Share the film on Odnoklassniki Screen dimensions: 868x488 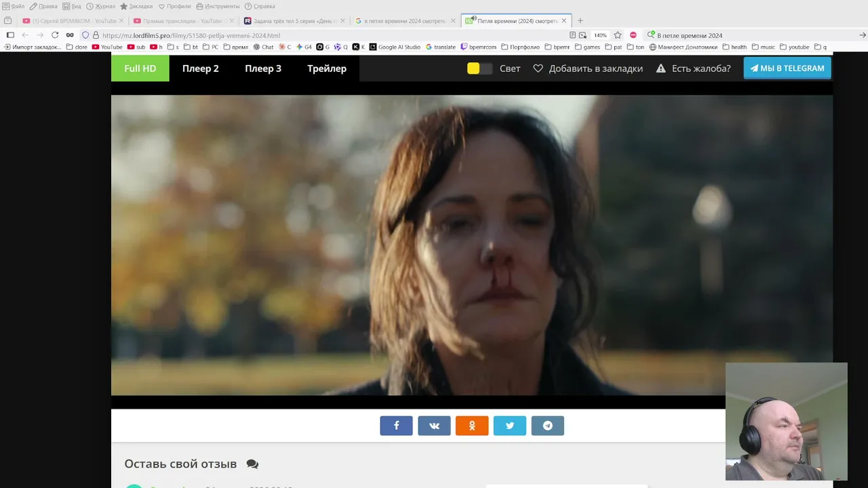point(472,426)
